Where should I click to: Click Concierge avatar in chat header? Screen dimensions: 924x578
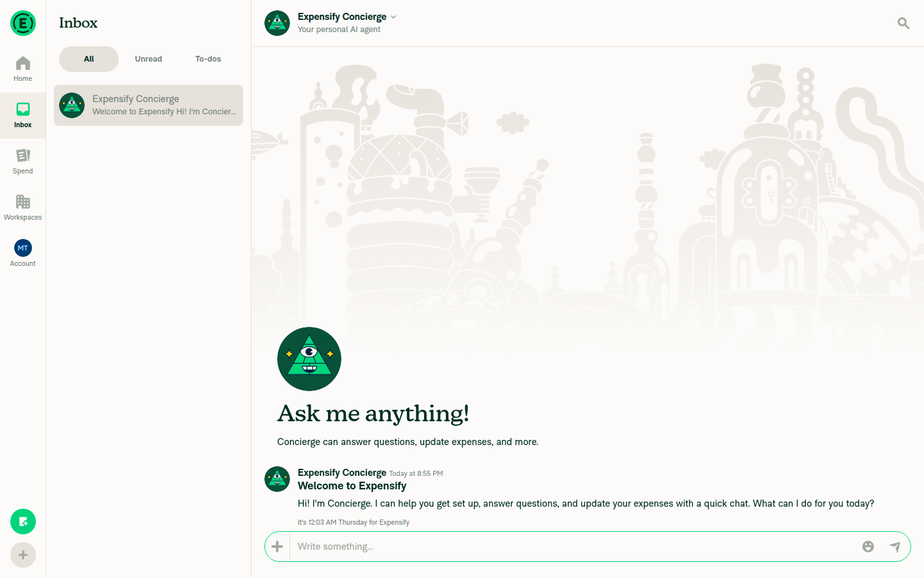(x=277, y=23)
